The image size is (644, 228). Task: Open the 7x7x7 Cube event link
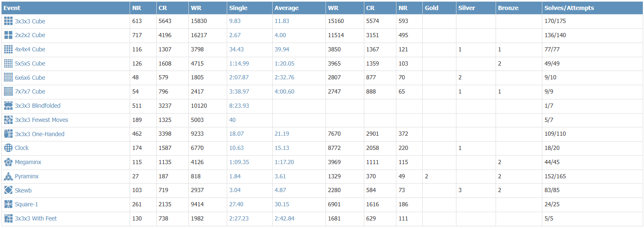coord(30,91)
